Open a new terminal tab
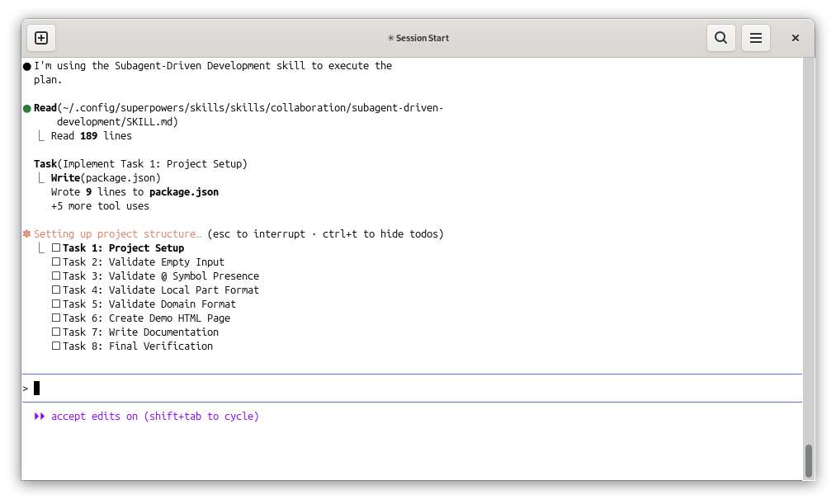 pos(41,38)
